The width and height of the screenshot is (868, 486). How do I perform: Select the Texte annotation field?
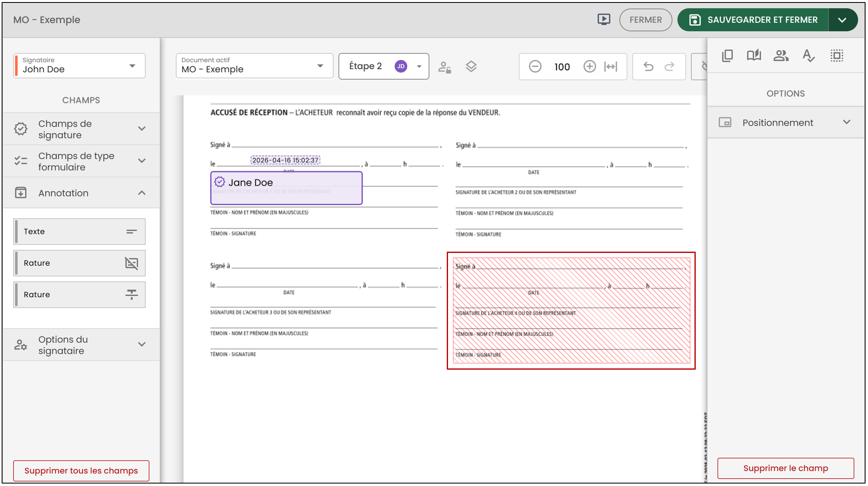80,231
